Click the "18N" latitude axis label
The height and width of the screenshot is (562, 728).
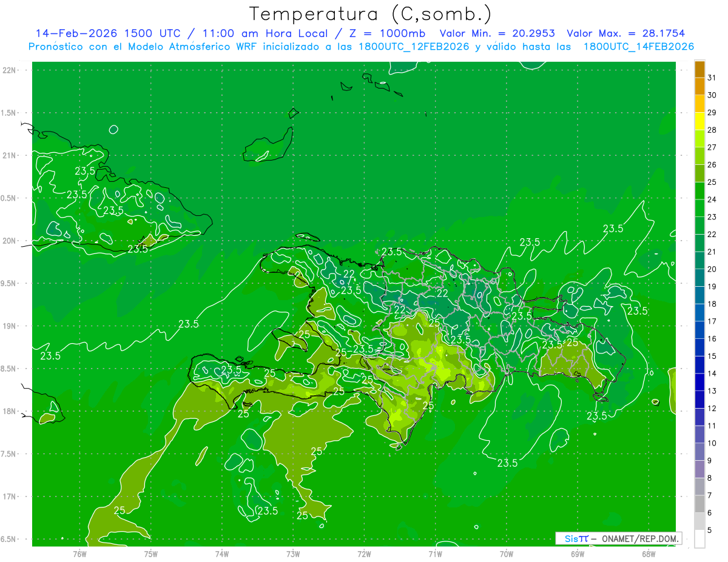(x=9, y=411)
